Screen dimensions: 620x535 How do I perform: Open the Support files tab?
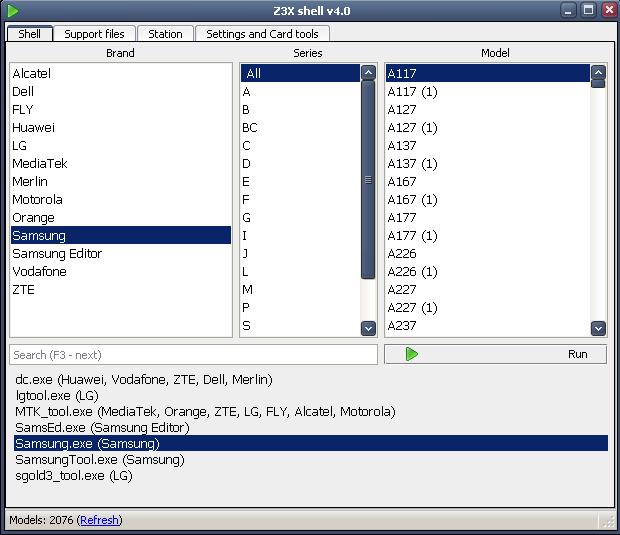(95, 34)
